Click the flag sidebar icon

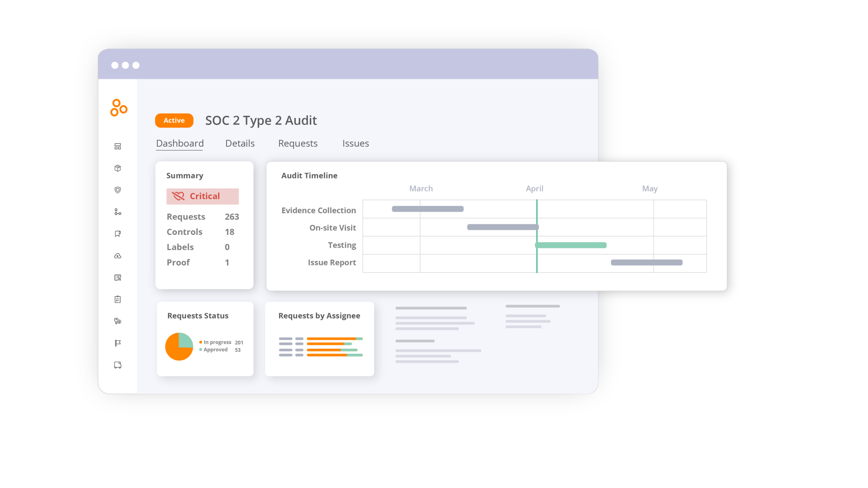[118, 343]
